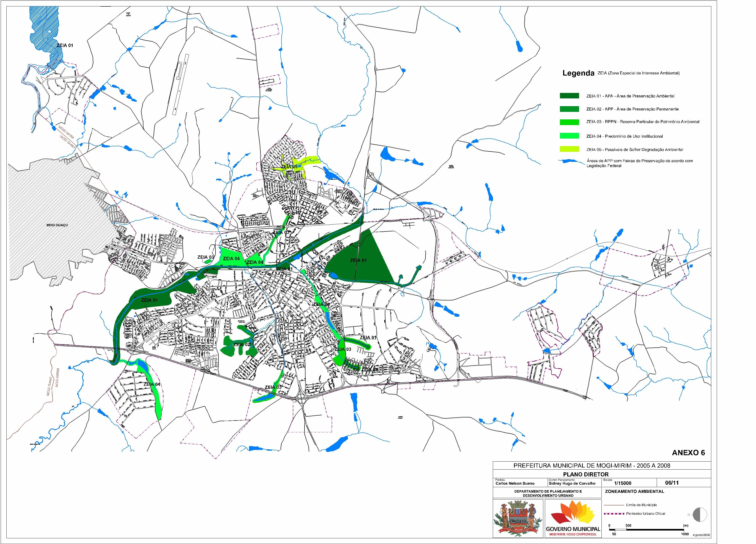Click the ZEIA 04 light green legend swatch

coord(569,136)
